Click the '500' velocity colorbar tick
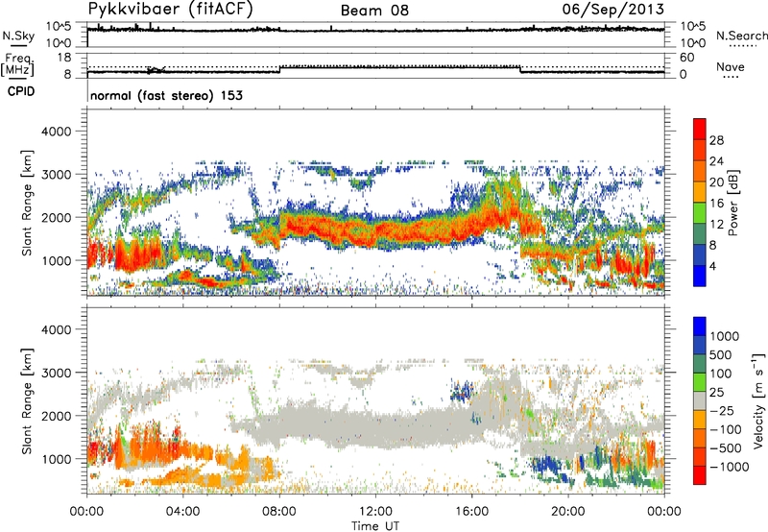 (721, 354)
